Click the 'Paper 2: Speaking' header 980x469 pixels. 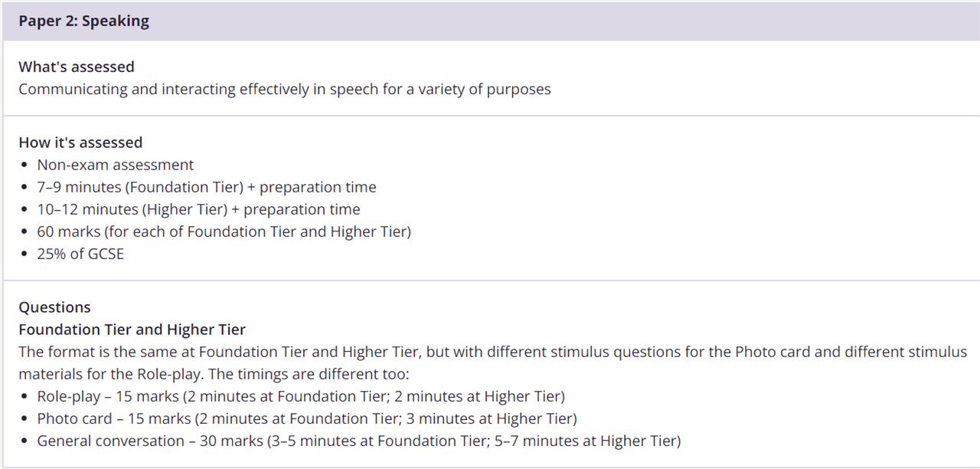click(x=84, y=21)
